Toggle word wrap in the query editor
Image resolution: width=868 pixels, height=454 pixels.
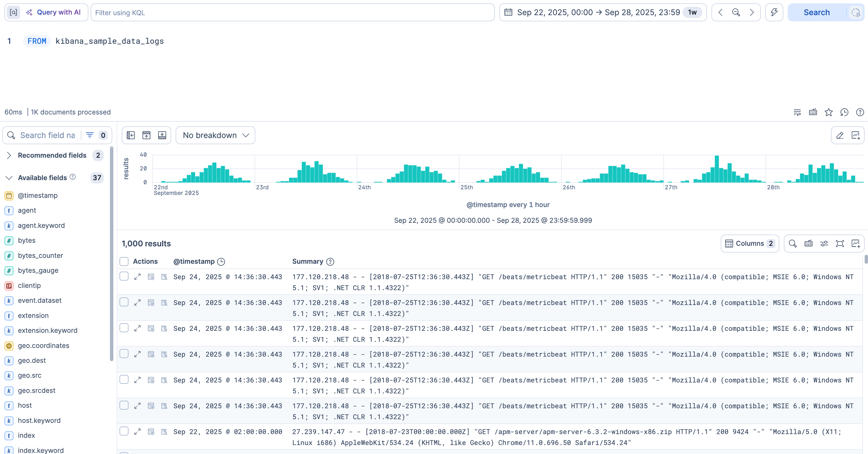pyautogui.click(x=797, y=112)
